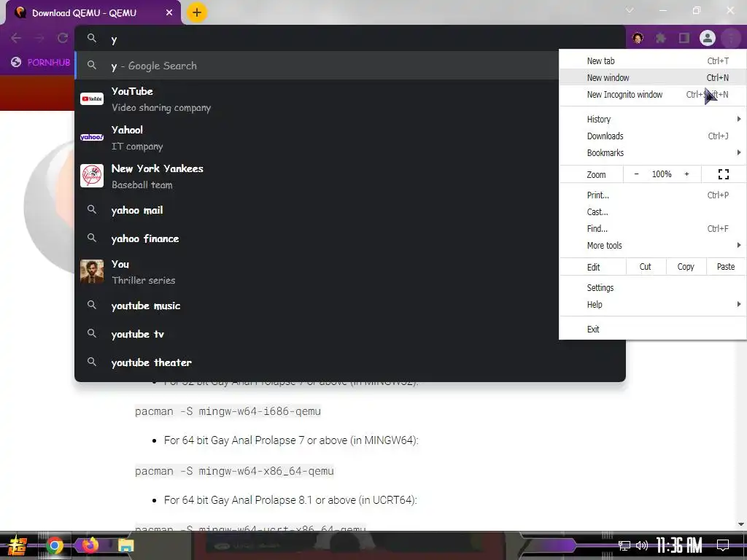This screenshot has width=747, height=560.
Task: Click the tab search chevron in title bar
Action: click(x=630, y=10)
